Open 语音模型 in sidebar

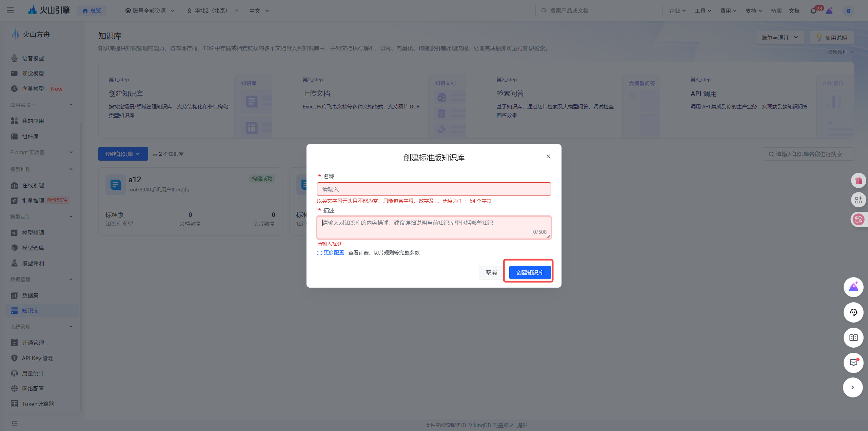(33, 58)
